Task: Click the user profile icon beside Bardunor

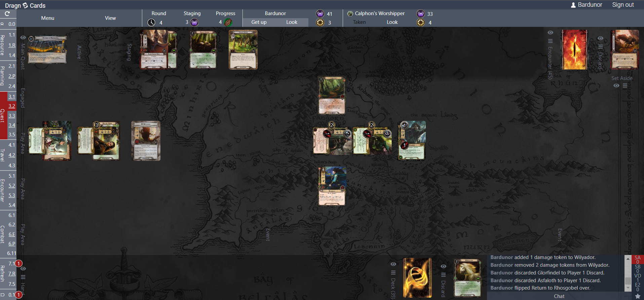Action: coord(573,5)
